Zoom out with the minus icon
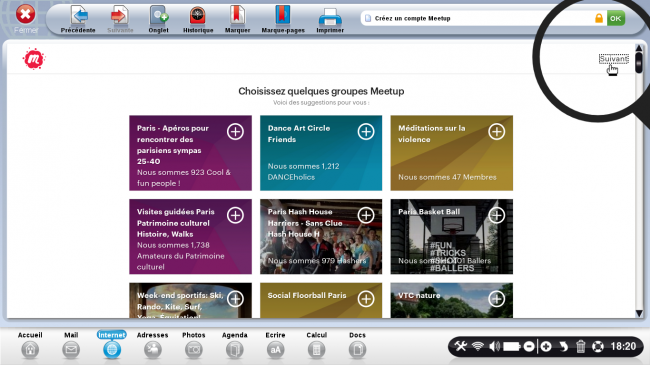 coord(529,346)
